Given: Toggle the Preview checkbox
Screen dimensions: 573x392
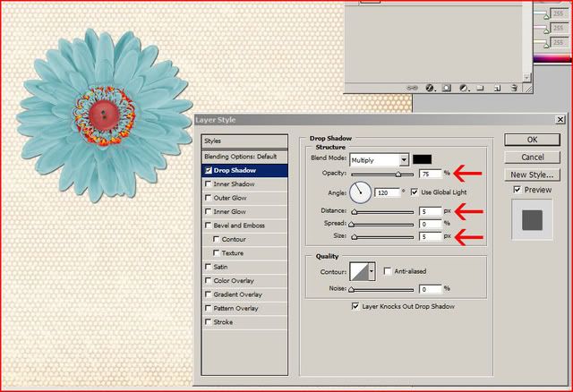Looking at the screenshot, I should coord(517,190).
